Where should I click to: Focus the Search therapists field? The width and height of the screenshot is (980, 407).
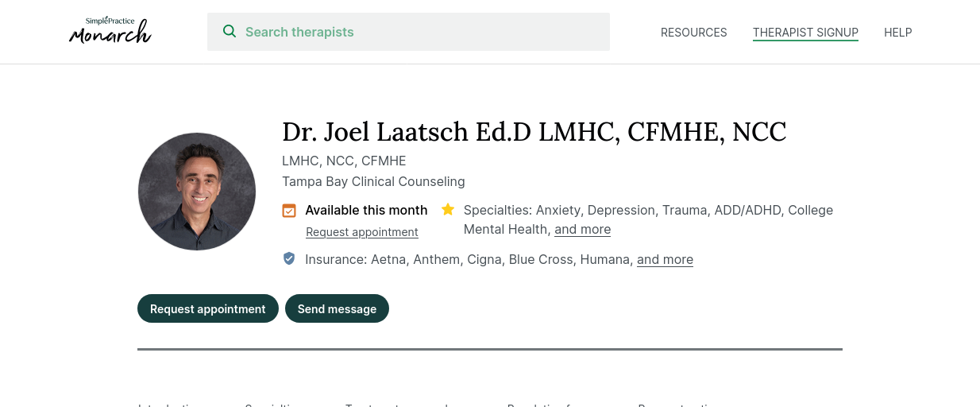click(x=408, y=32)
